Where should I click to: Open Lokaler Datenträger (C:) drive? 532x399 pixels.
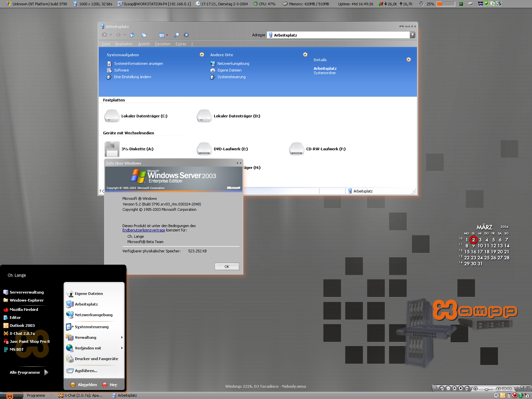(112, 116)
